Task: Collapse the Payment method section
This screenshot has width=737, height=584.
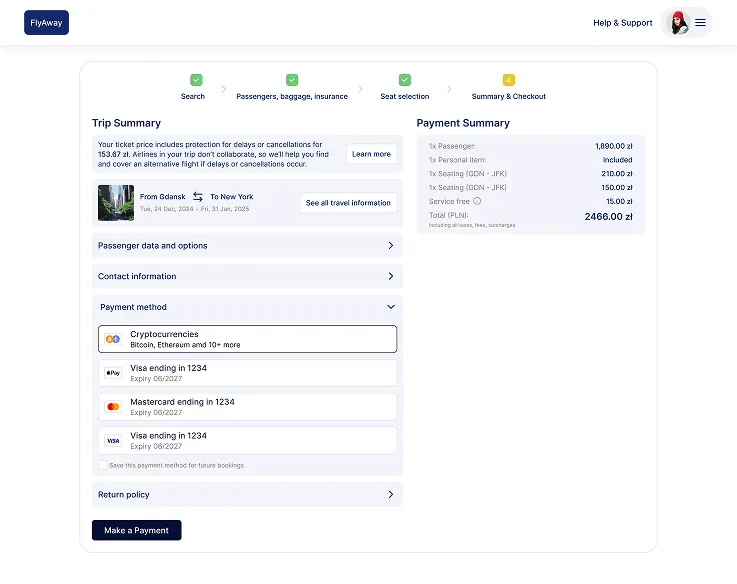Action: pyautogui.click(x=390, y=307)
